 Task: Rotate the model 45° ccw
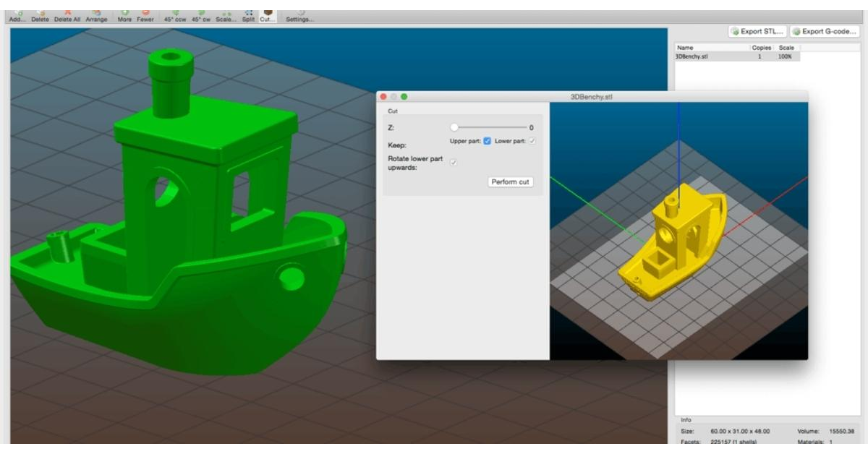coord(175,17)
